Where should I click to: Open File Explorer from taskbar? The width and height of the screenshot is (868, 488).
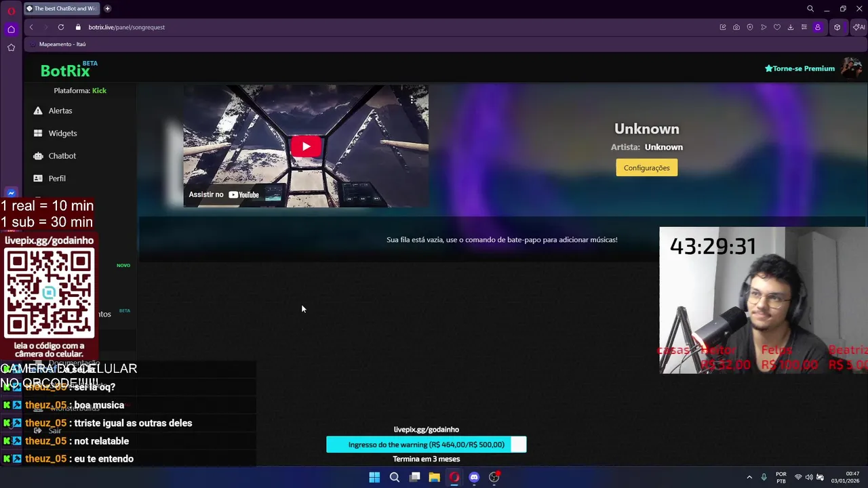coord(434,477)
